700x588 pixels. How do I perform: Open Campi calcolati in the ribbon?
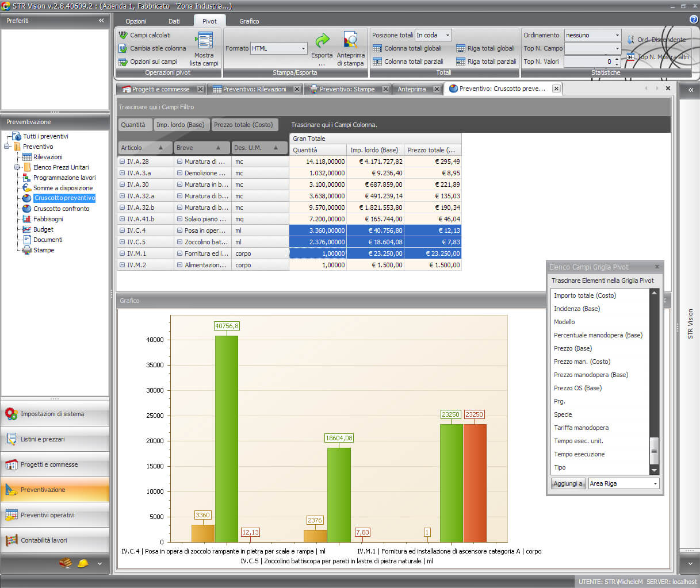tap(150, 35)
